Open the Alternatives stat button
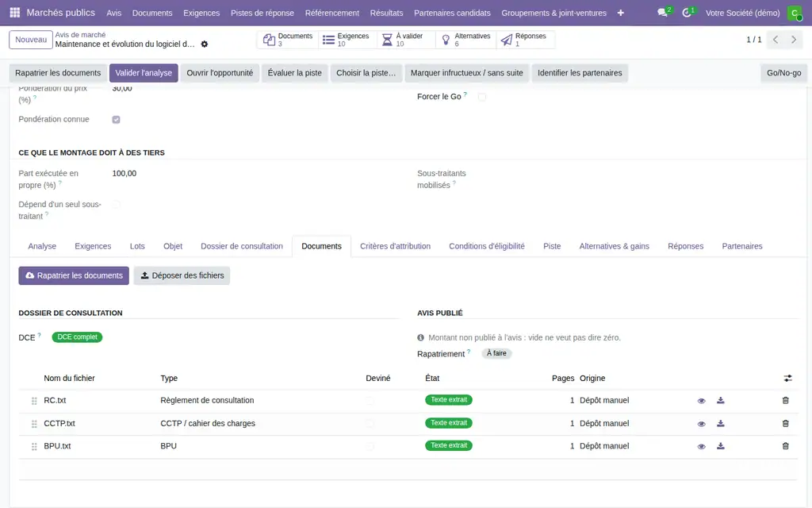Screen dimensions: 812x508 coord(465,40)
